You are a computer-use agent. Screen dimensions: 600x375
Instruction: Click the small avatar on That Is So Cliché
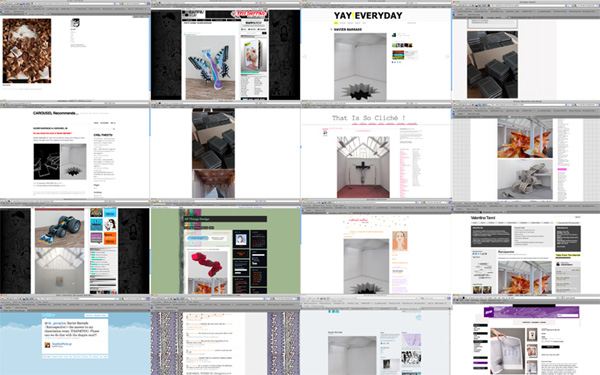[325, 133]
